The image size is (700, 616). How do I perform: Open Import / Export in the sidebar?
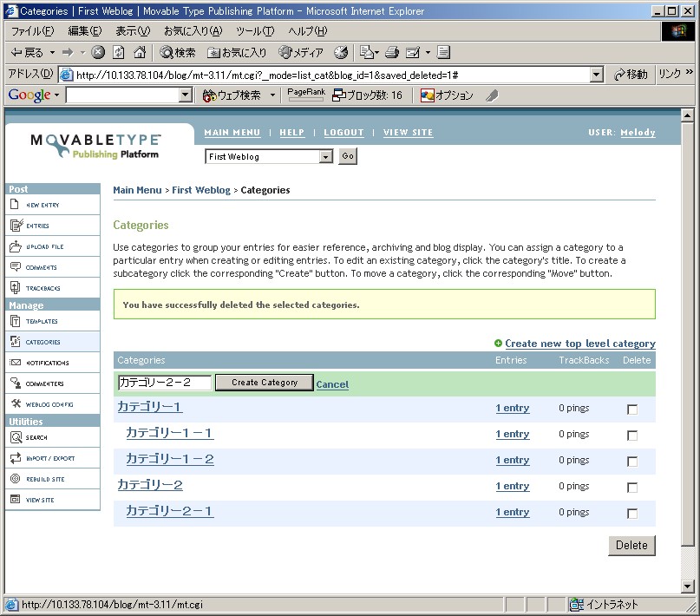[x=52, y=458]
